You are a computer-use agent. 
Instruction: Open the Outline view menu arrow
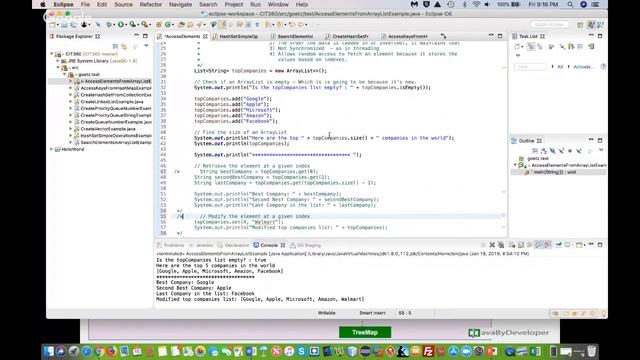click(x=601, y=151)
